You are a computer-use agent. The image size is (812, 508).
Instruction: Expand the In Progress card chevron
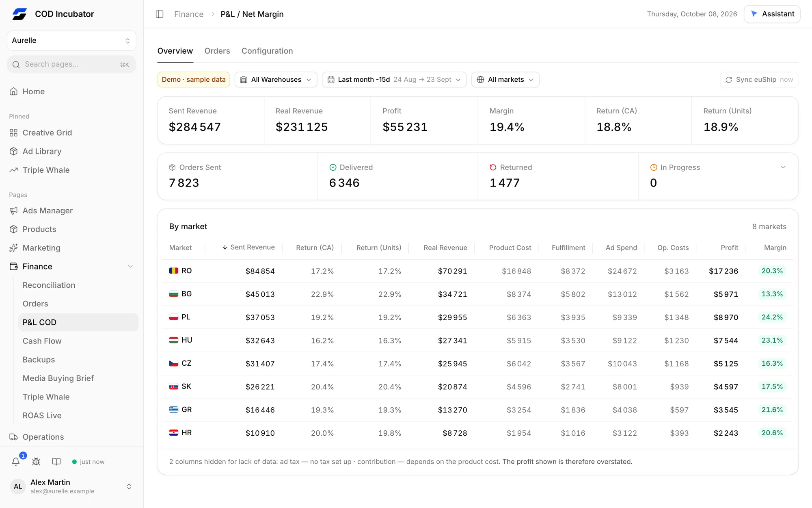tap(783, 167)
